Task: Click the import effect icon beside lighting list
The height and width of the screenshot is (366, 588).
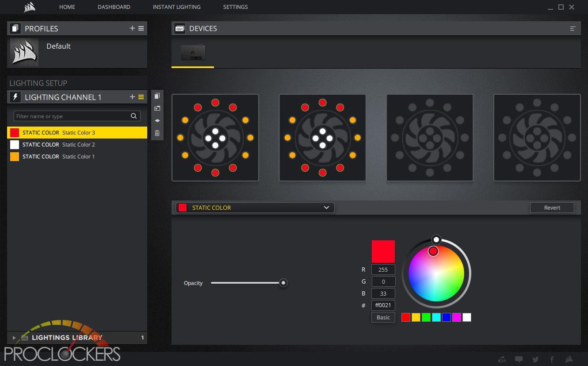Action: click(x=157, y=108)
